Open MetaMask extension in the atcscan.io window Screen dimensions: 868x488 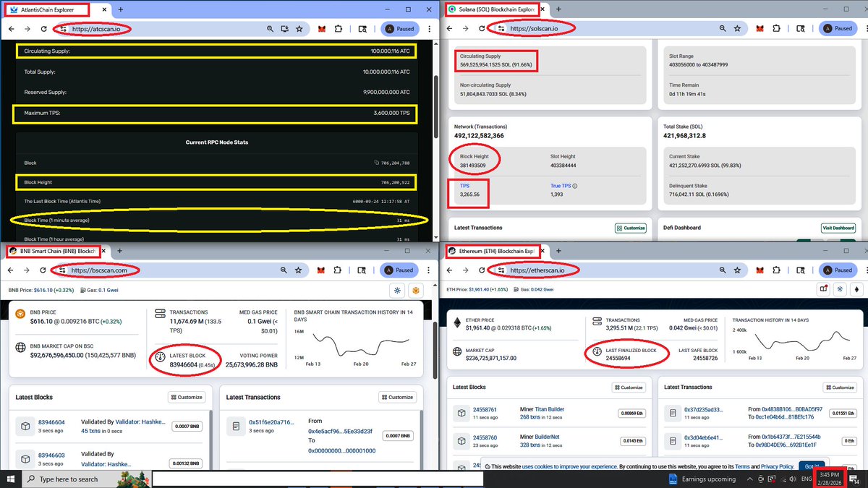click(x=320, y=28)
